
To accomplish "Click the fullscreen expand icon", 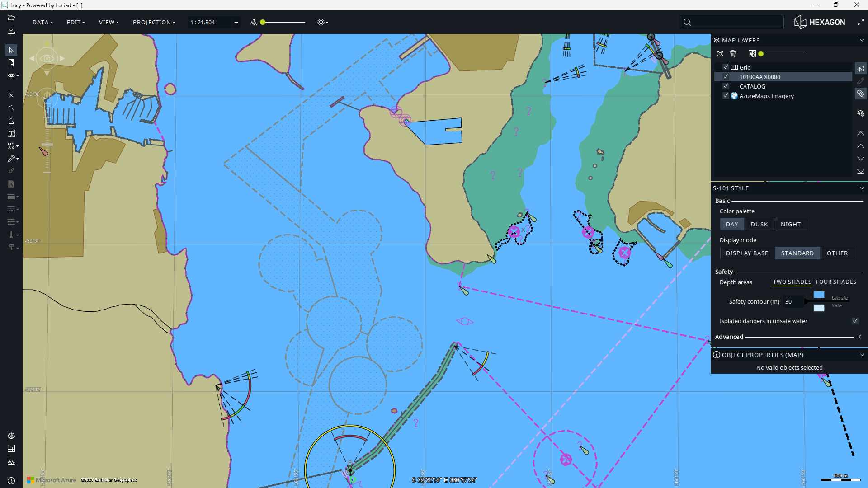I will (860, 22).
